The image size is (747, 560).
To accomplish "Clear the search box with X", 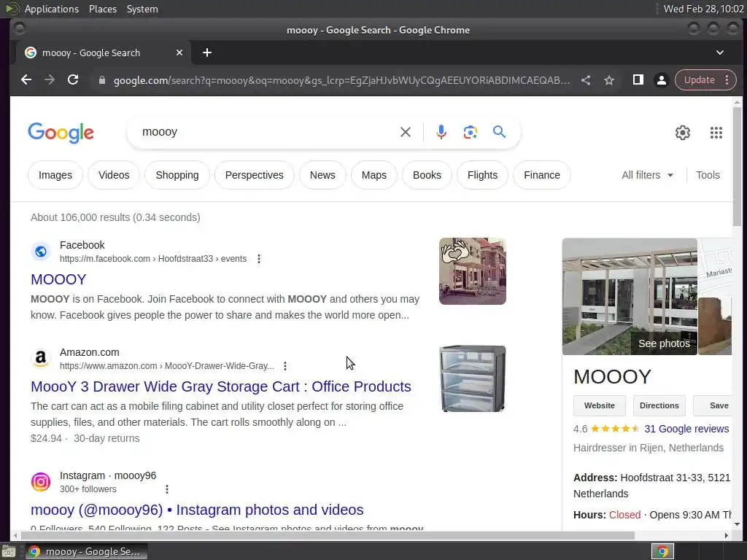I will click(406, 132).
